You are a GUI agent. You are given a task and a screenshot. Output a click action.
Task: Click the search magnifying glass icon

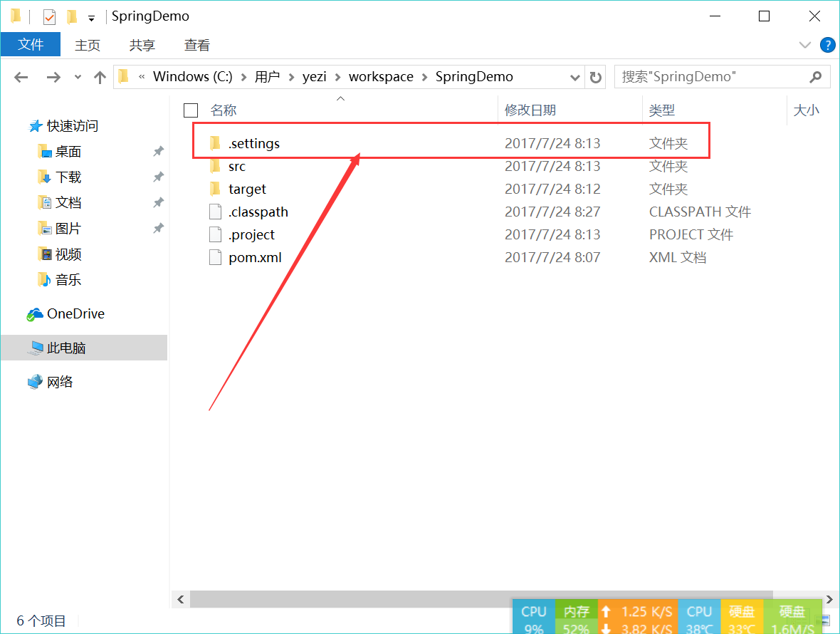(x=816, y=76)
